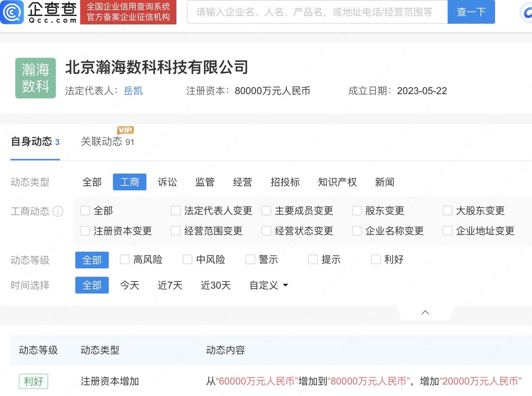Click the 瀚海数科 company logo tile
Screen dimensions: 532x396
pos(35,78)
